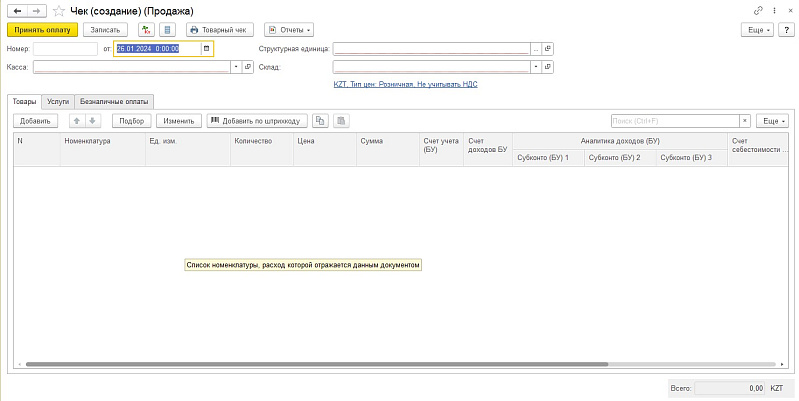Viewport: 799px width, 401px height.
Task: Click the back navigation arrow
Action: point(15,10)
